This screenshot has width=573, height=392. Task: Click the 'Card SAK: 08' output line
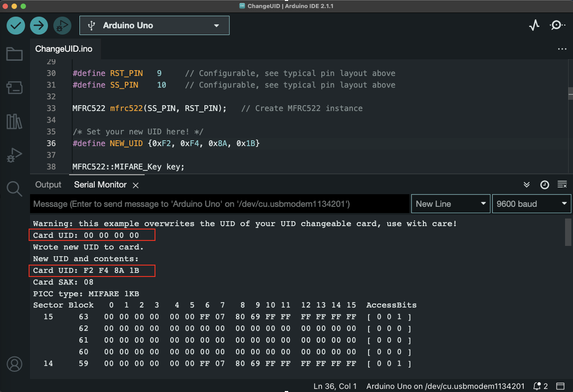tap(63, 282)
